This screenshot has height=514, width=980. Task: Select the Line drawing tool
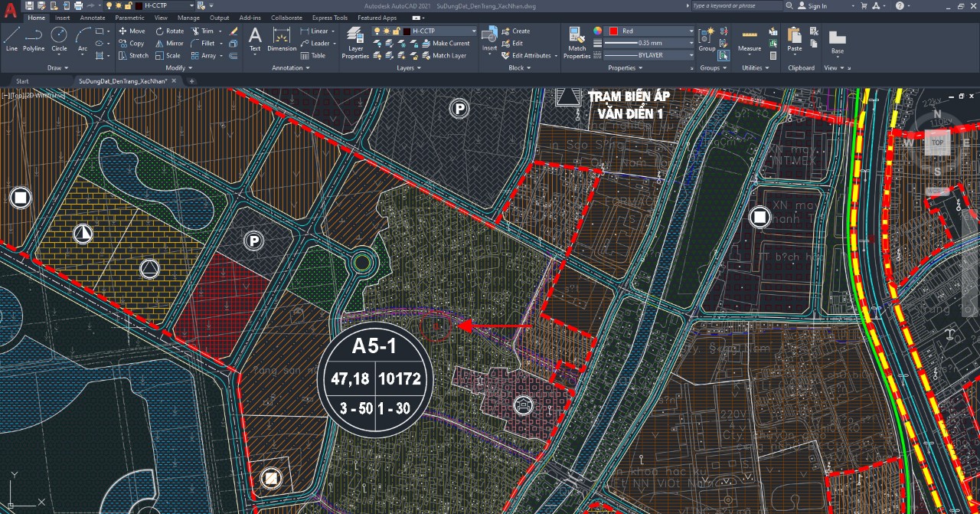[x=11, y=38]
